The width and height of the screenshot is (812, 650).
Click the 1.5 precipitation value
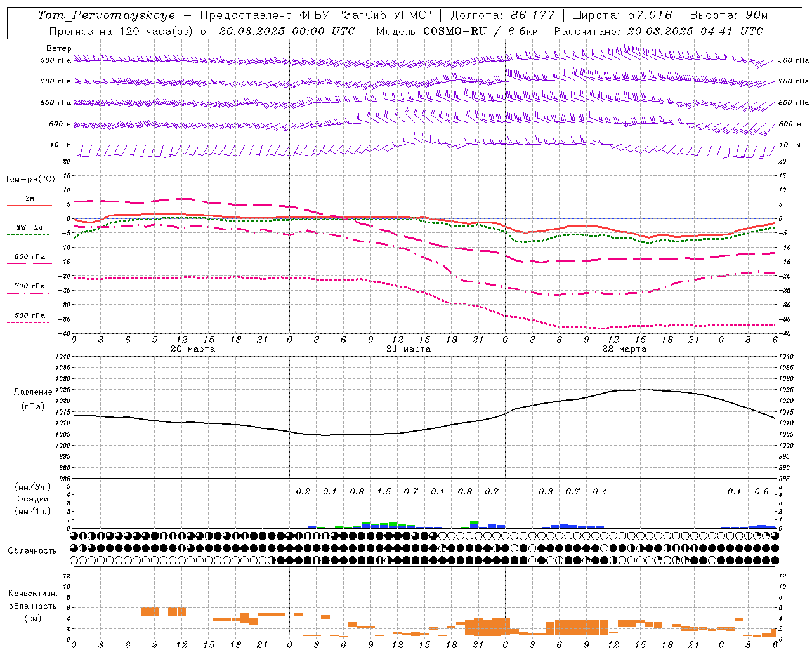pos(384,492)
